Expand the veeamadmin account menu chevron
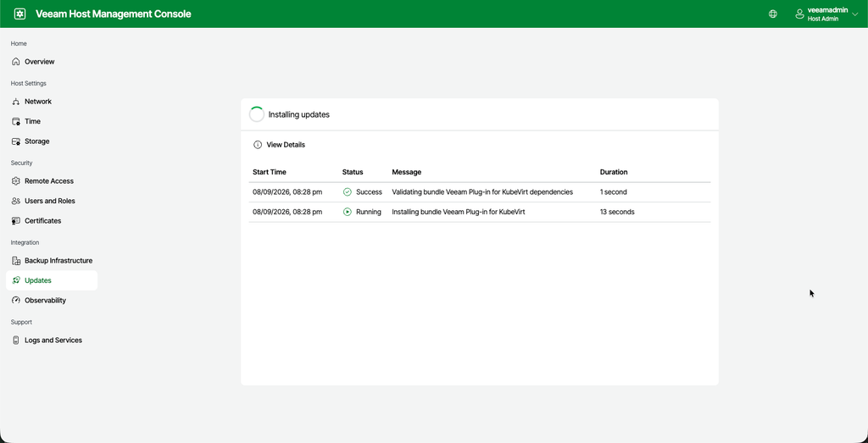Image resolution: width=868 pixels, height=443 pixels. click(x=854, y=14)
